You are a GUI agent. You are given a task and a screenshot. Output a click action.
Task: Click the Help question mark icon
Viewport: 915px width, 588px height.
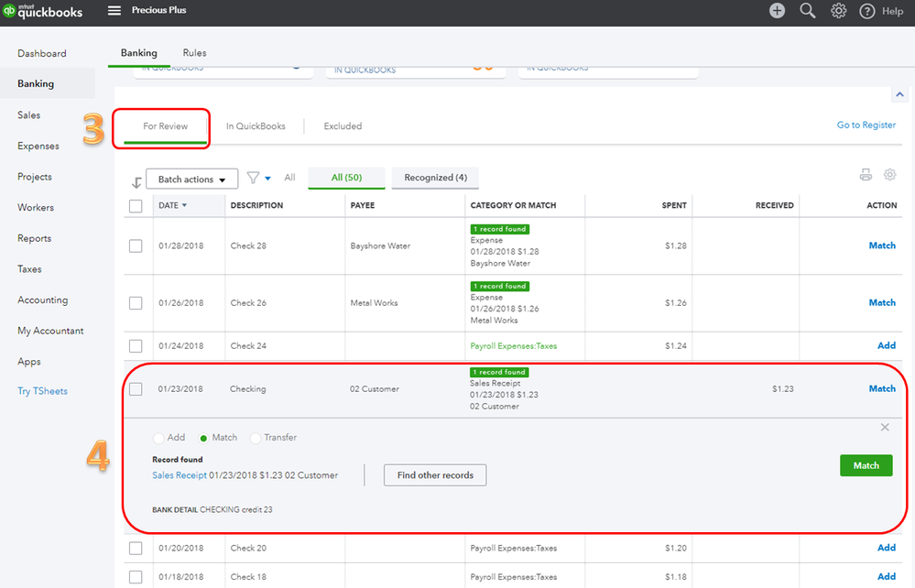(867, 11)
